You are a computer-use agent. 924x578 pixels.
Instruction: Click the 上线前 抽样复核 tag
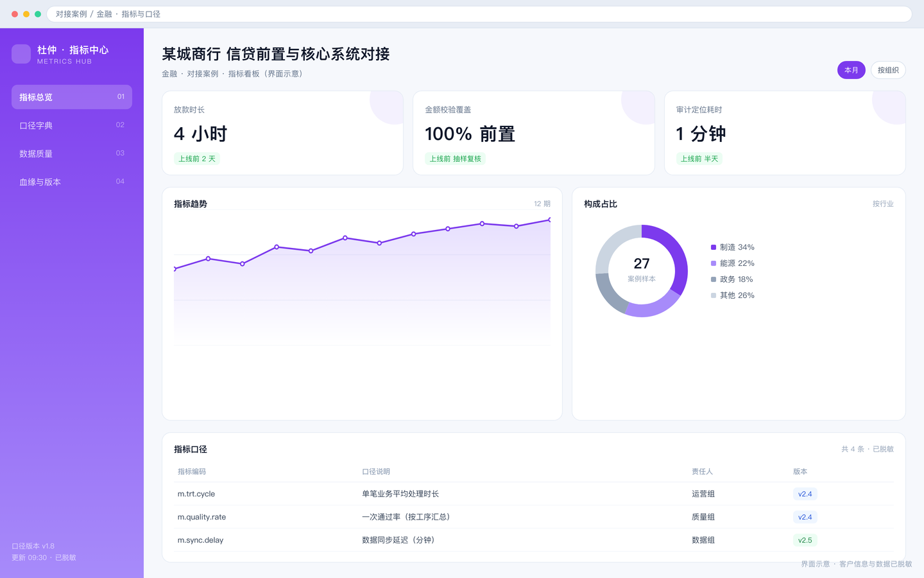click(x=455, y=159)
